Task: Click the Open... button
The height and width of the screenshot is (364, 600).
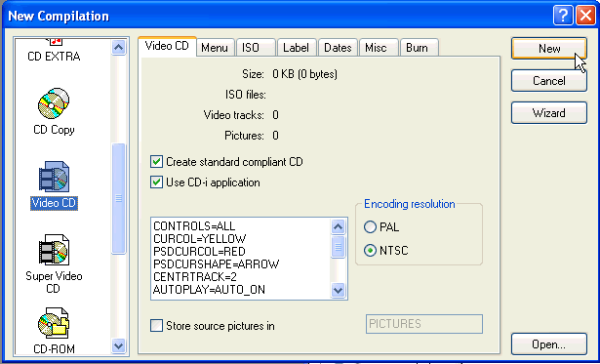Action: point(549,344)
